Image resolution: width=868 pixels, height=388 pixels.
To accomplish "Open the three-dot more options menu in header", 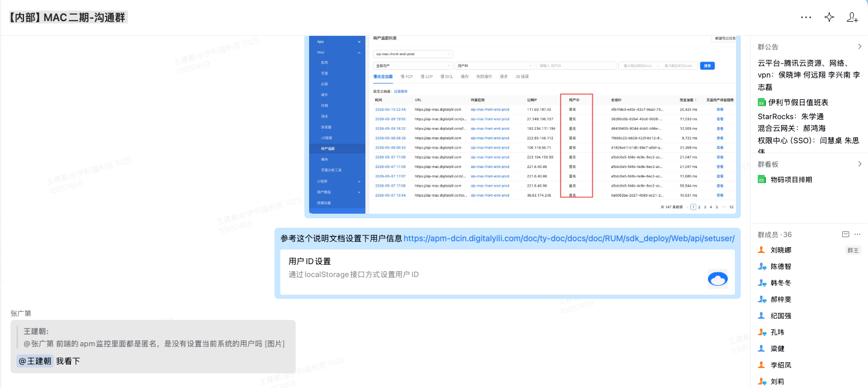I will (806, 18).
